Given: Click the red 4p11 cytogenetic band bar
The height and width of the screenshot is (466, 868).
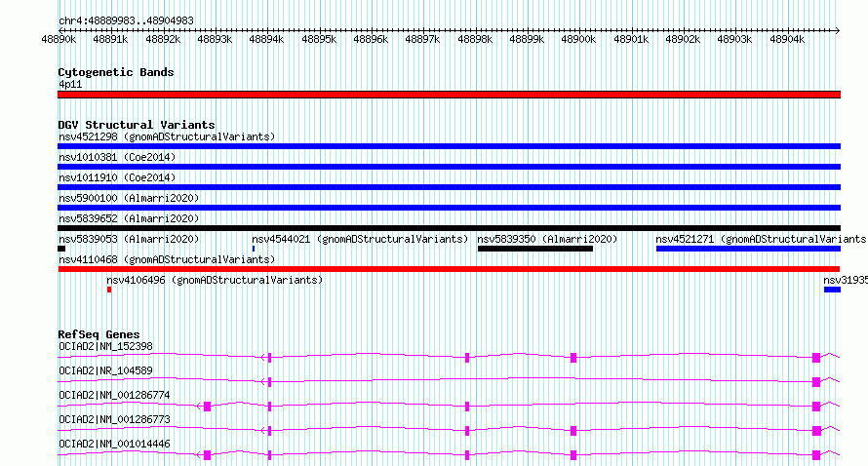Looking at the screenshot, I should (449, 95).
